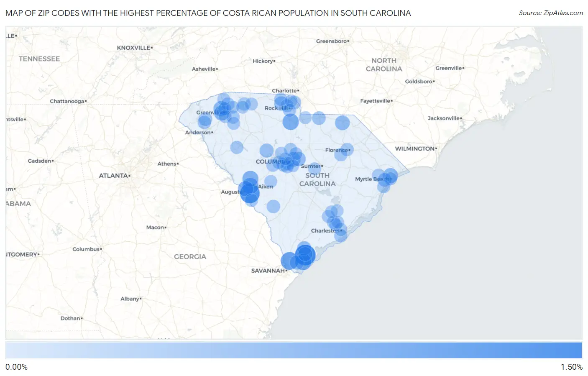Click the Anderson city label
Image resolution: width=588 pixels, height=376 pixels.
pos(199,132)
